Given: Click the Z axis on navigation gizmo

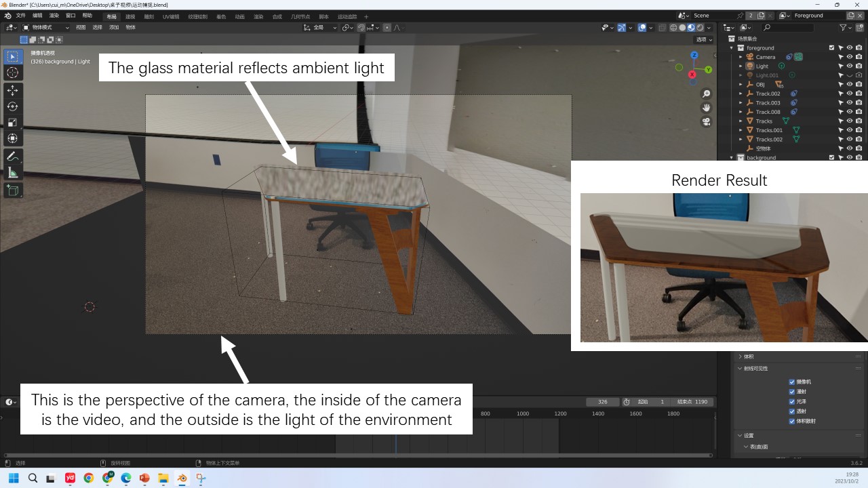Looking at the screenshot, I should 694,55.
